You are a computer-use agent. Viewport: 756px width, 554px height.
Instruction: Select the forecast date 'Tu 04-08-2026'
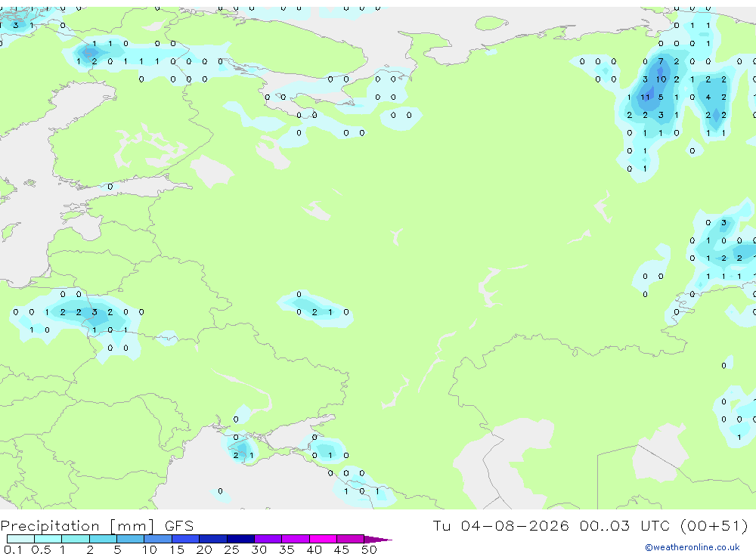click(500, 525)
